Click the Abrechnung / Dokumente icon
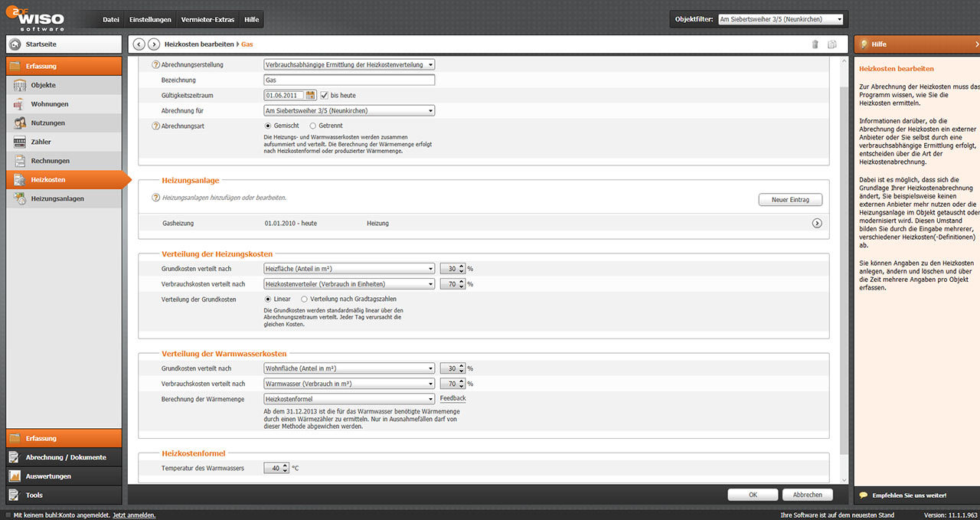The height and width of the screenshot is (520, 980). pyautogui.click(x=15, y=457)
